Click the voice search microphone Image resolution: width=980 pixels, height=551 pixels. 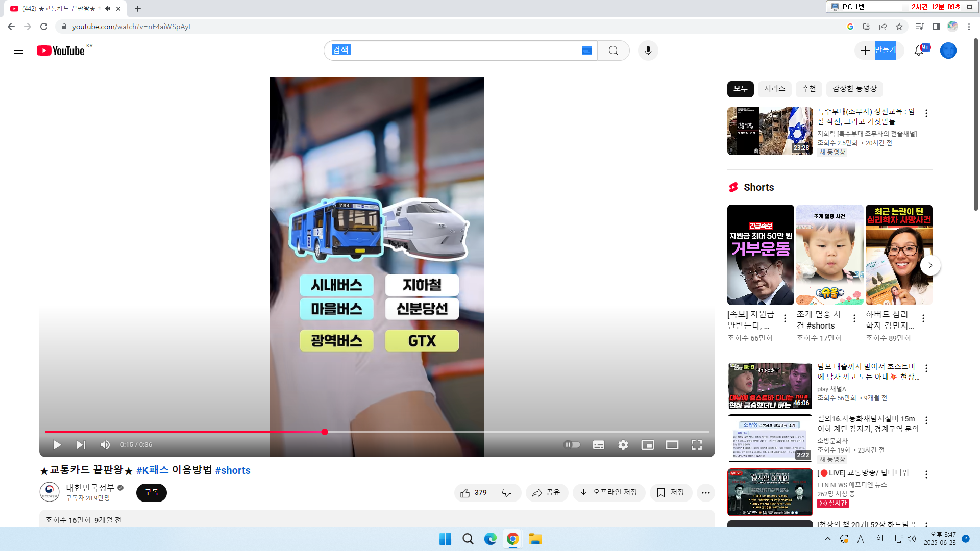tap(648, 51)
